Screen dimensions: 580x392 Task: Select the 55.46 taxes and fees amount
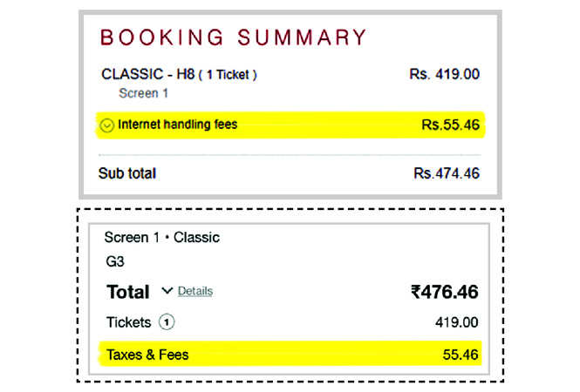[461, 355]
